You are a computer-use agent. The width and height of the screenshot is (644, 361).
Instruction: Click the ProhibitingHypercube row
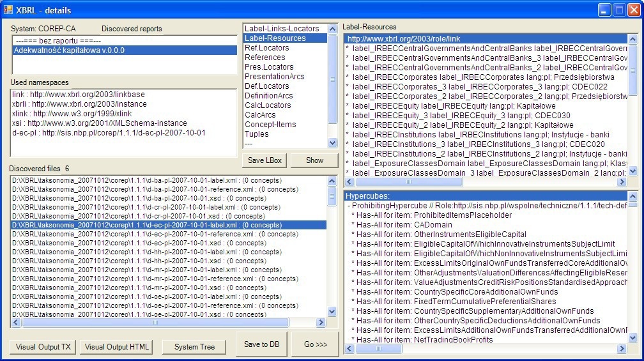[486, 206]
